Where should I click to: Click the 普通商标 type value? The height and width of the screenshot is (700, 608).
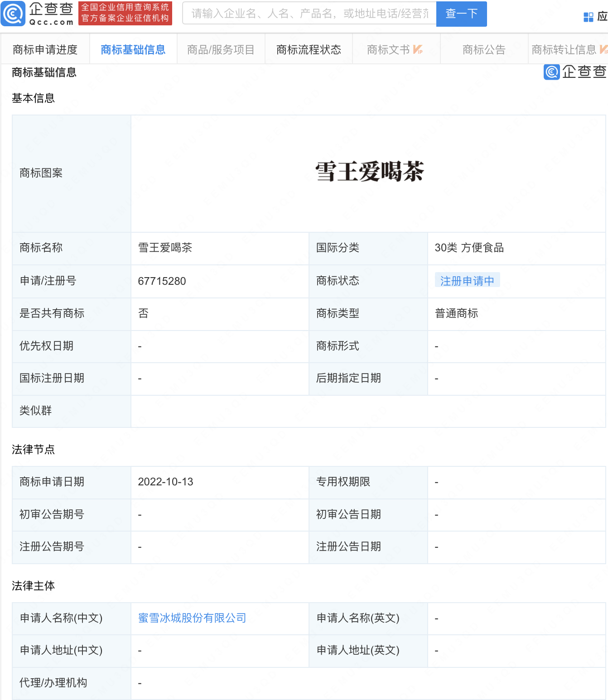click(456, 313)
